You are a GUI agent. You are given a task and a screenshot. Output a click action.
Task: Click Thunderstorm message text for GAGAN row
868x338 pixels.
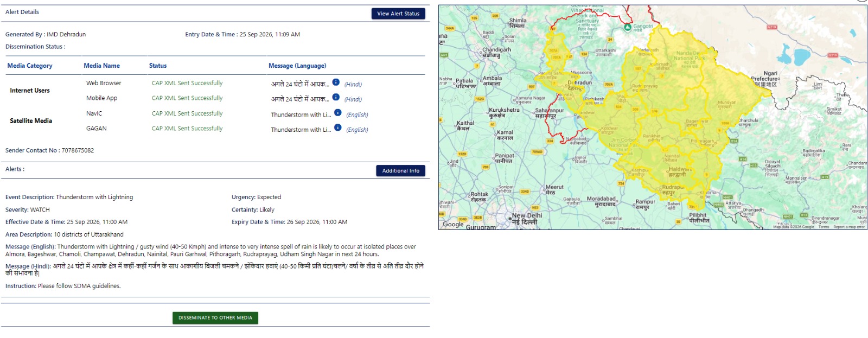point(301,130)
